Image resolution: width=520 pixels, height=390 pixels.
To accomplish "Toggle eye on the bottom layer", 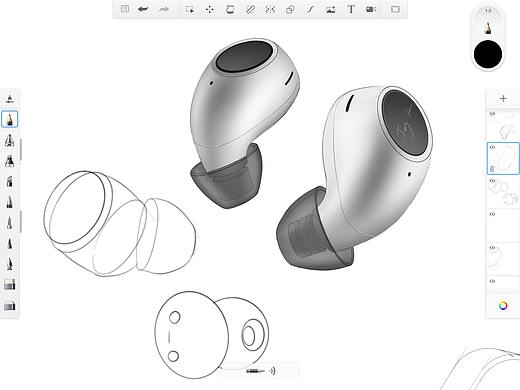I will pos(492,281).
